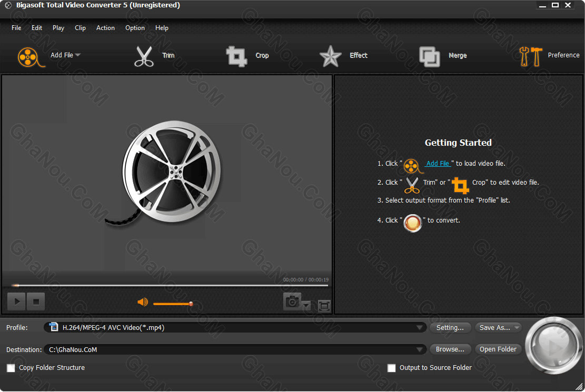
Task: Expand the Add File dropdown arrow
Action: pos(77,55)
